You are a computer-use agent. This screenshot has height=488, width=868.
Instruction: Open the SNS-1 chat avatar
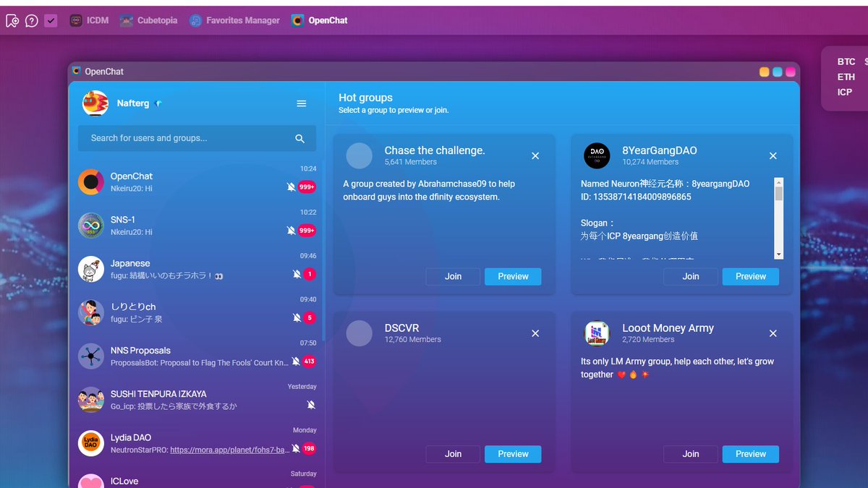[91, 226]
